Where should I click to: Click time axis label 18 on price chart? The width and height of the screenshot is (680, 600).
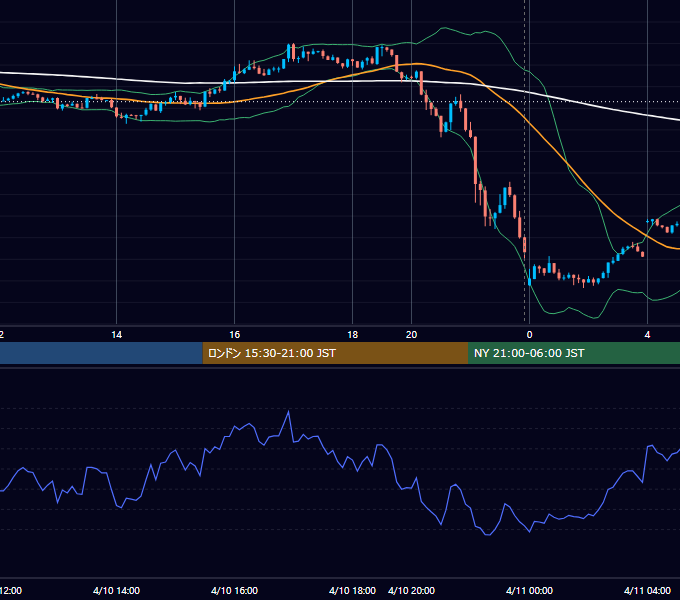pyautogui.click(x=353, y=335)
